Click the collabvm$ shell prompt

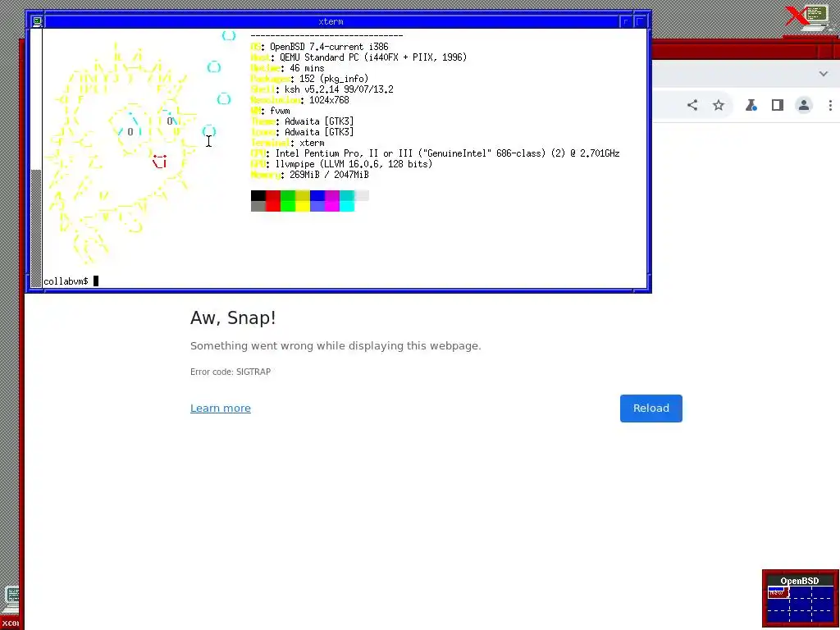pyautogui.click(x=66, y=281)
